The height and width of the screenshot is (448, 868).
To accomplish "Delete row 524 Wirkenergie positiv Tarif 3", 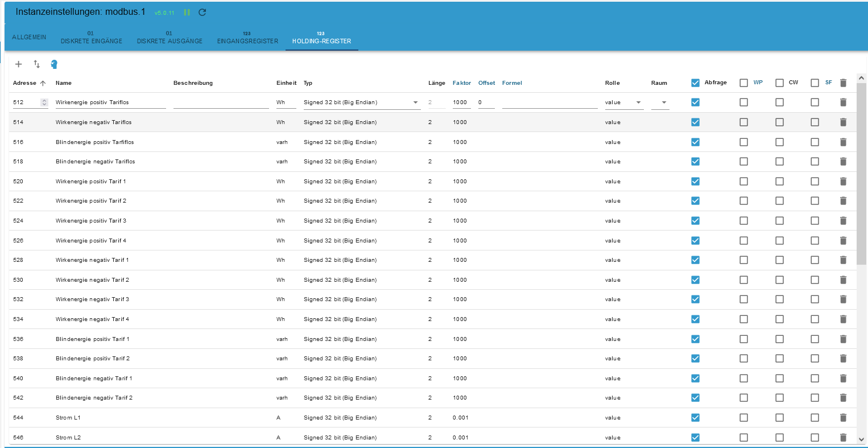I will [x=843, y=221].
